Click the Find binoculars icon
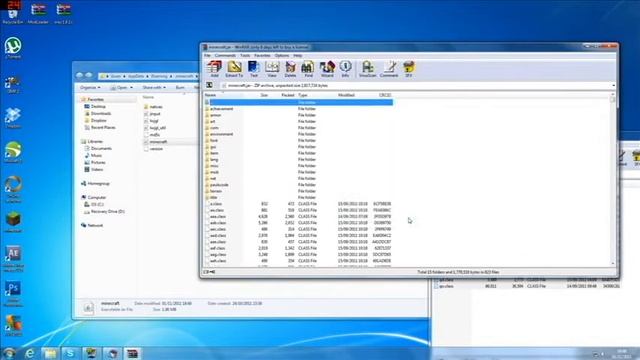Screen dimensions: 640x360 (x=308, y=69)
